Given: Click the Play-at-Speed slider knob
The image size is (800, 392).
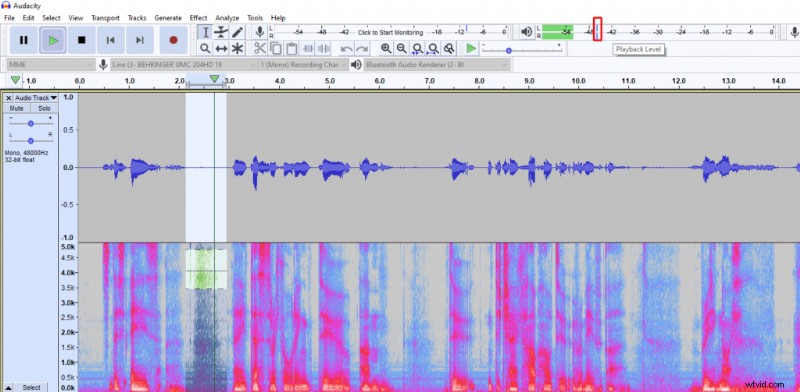Looking at the screenshot, I should pos(509,51).
